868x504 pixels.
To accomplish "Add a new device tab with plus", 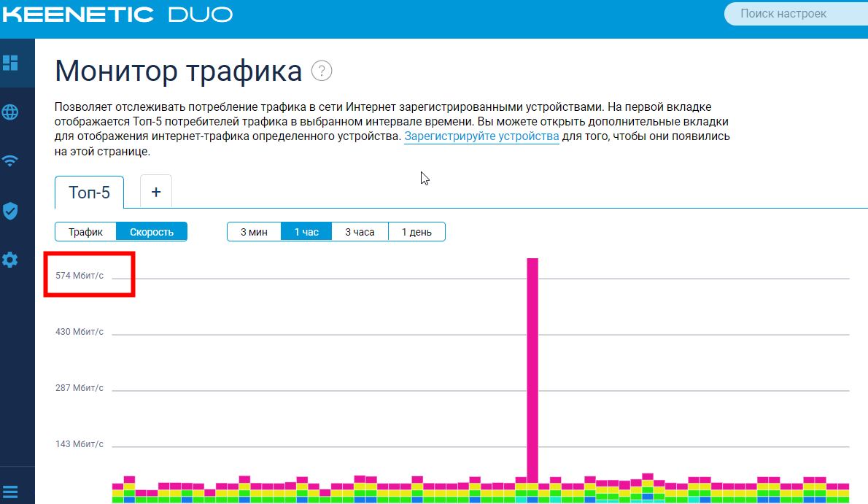I will point(156,192).
